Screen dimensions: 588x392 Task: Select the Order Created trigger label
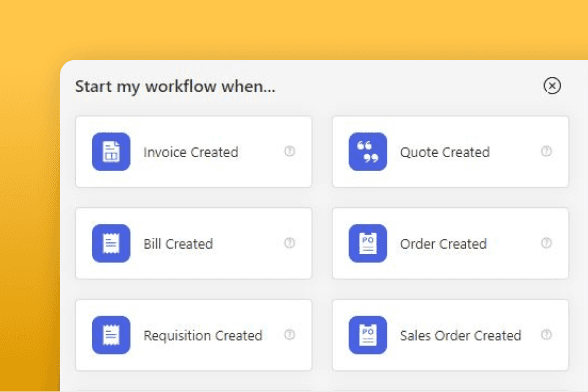tap(443, 244)
